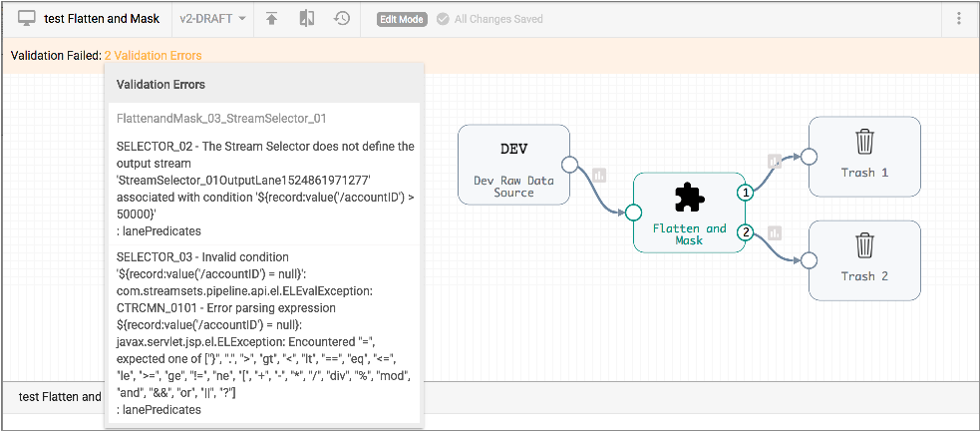Click the Trash 1 bin icon

tap(864, 142)
